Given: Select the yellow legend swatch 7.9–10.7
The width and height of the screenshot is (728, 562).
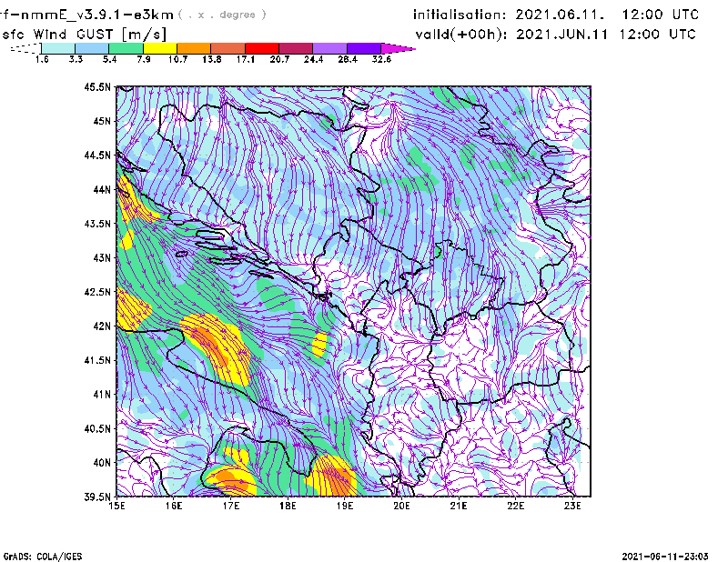Looking at the screenshot, I should point(160,48).
